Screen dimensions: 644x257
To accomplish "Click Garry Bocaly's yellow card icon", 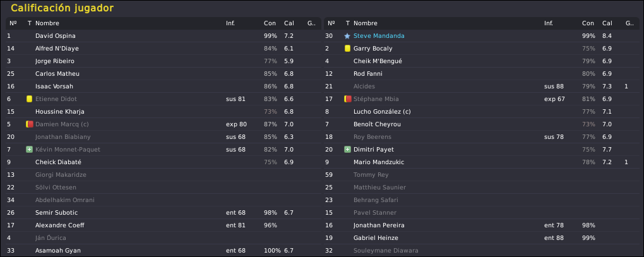I will point(347,49).
